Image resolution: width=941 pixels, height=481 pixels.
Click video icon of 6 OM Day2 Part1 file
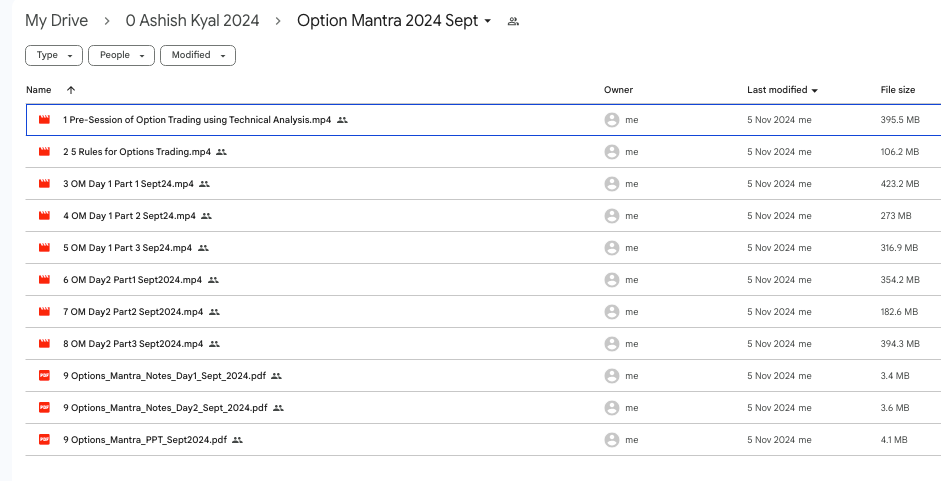click(44, 280)
